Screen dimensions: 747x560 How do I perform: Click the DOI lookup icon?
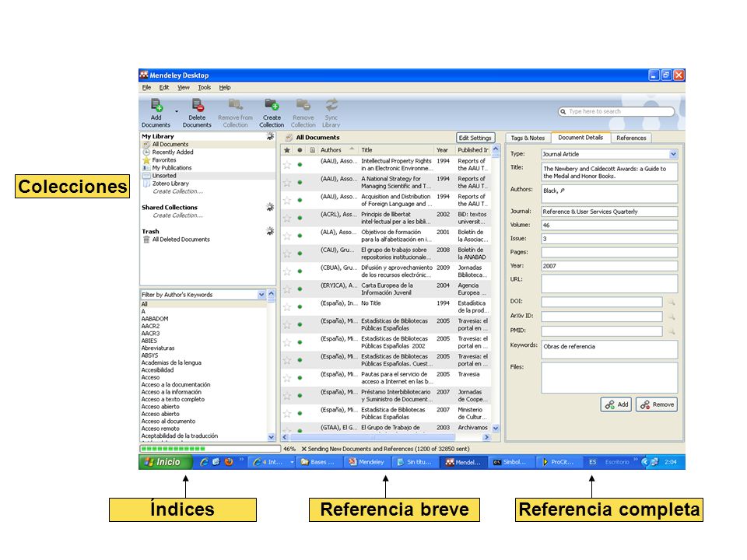tap(672, 302)
